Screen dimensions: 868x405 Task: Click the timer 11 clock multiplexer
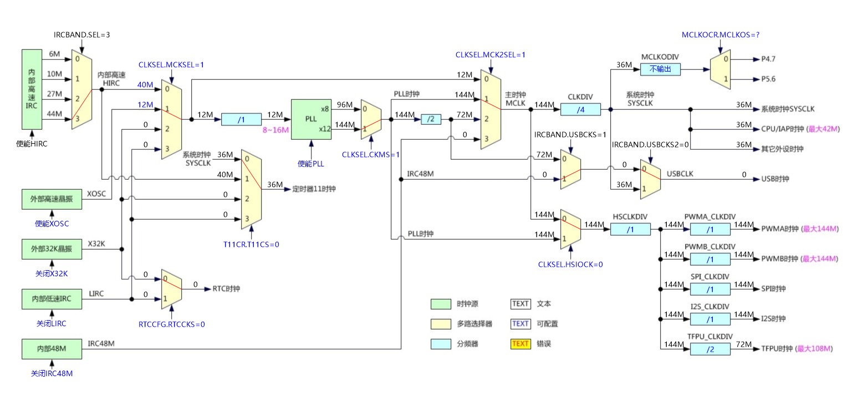tap(251, 189)
